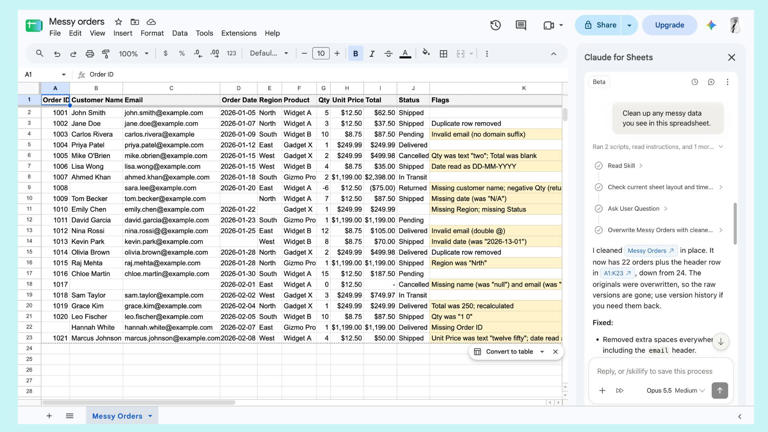Open the text color picker
This screenshot has height=432, width=768.
[x=405, y=54]
